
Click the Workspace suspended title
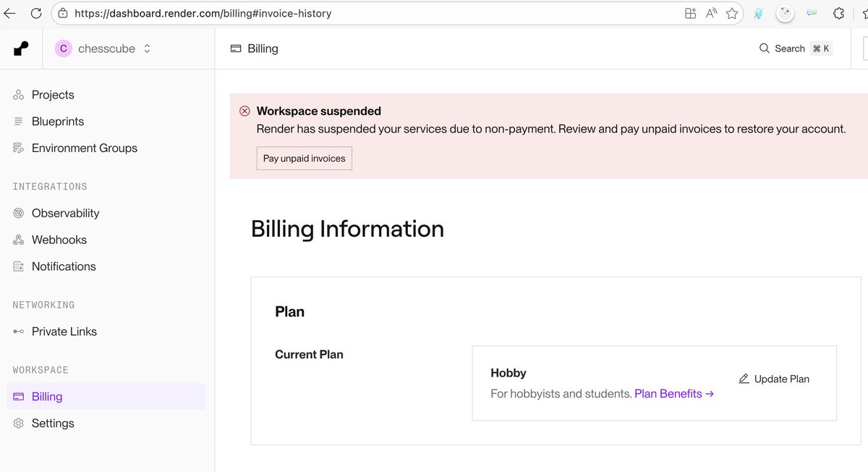tap(319, 111)
